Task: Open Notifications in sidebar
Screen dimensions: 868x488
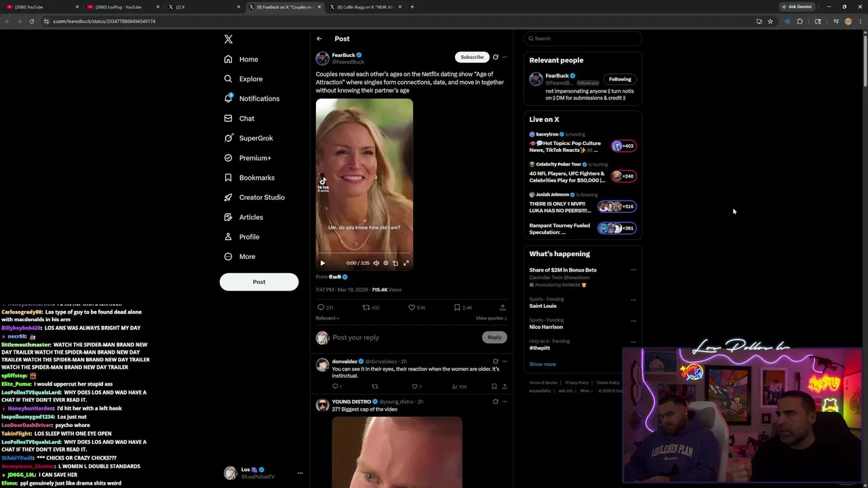Action: pyautogui.click(x=252, y=98)
